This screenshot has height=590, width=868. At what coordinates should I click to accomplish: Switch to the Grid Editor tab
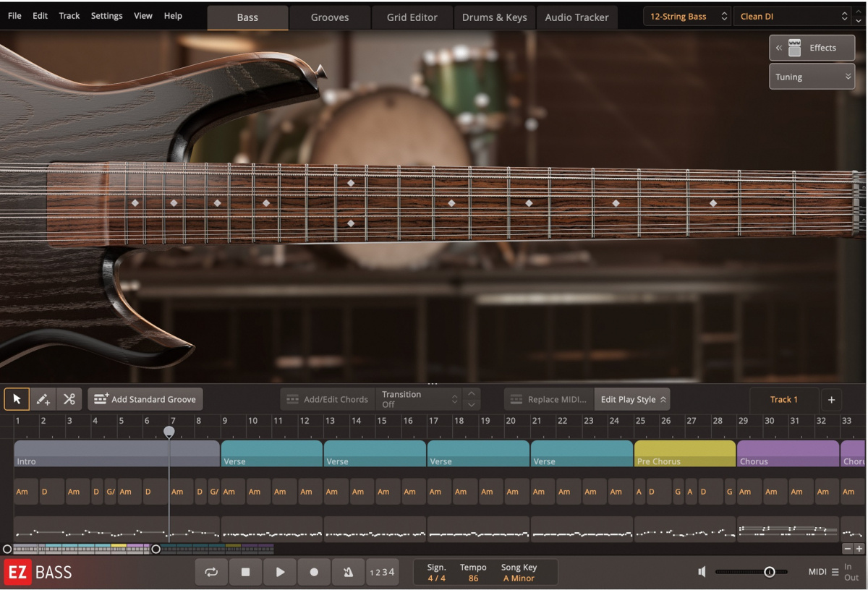(412, 17)
